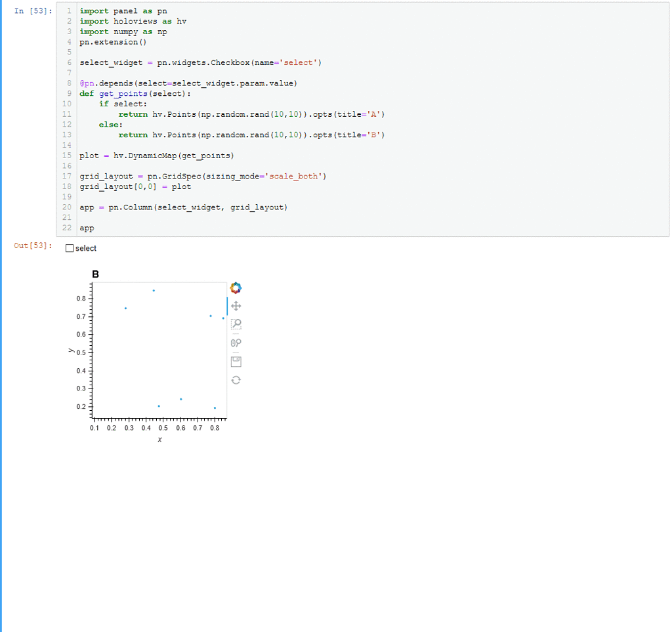Click the plot = hv.DynamicMap code line
This screenshot has height=632, width=672.
(x=156, y=156)
